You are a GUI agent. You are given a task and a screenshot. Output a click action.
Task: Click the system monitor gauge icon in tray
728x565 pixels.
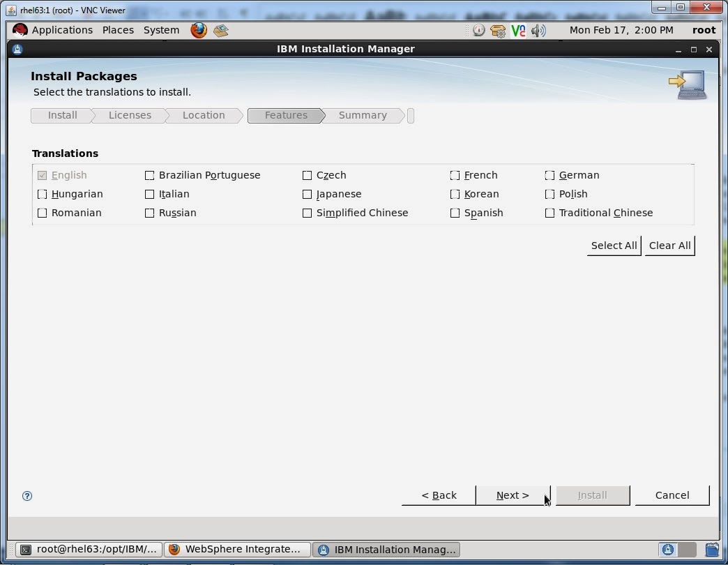[478, 30]
